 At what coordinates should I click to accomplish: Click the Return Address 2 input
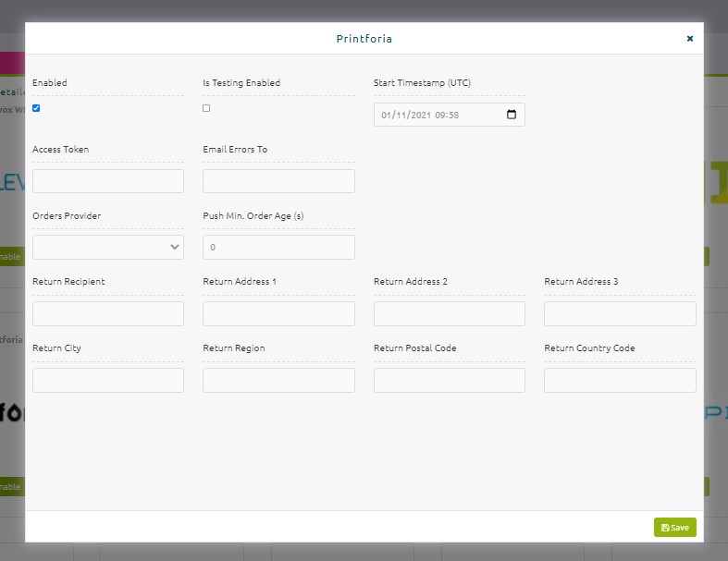449,313
